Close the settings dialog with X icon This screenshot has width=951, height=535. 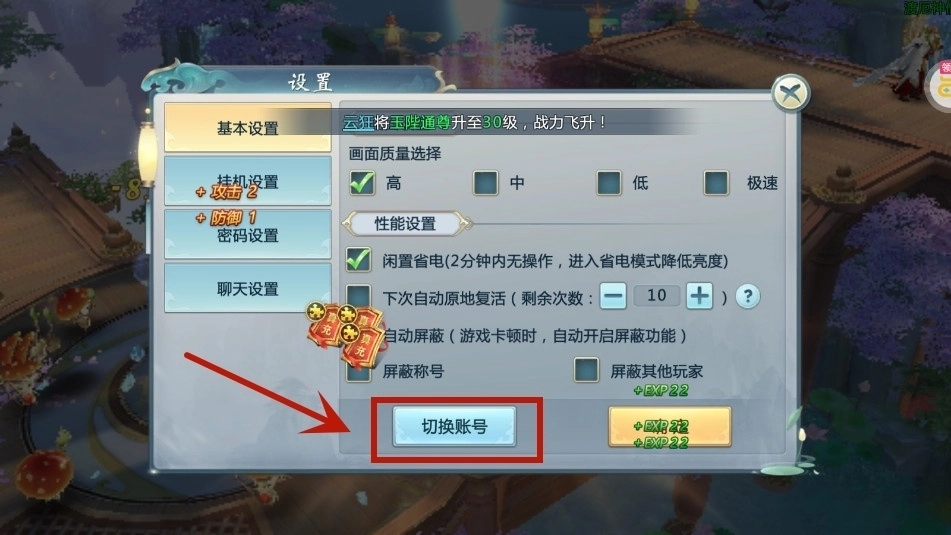click(790, 93)
